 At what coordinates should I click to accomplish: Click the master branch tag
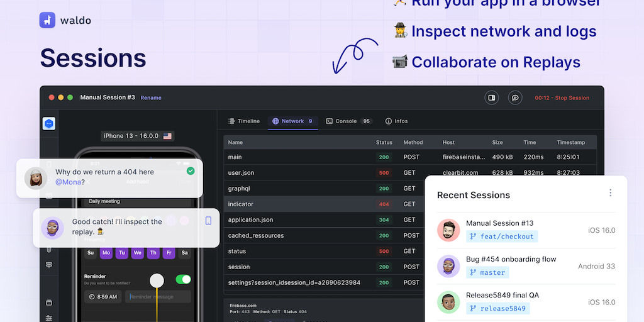(487, 272)
